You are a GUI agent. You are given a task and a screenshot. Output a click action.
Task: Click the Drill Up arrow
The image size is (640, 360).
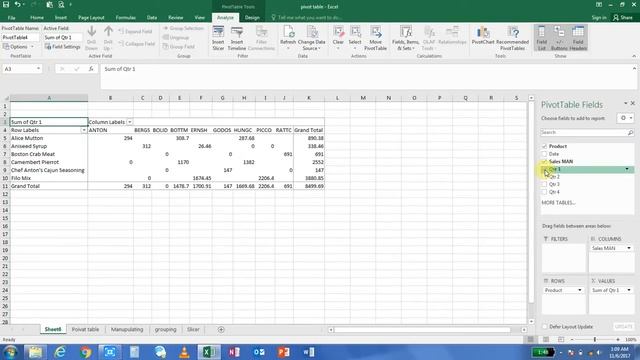click(108, 38)
